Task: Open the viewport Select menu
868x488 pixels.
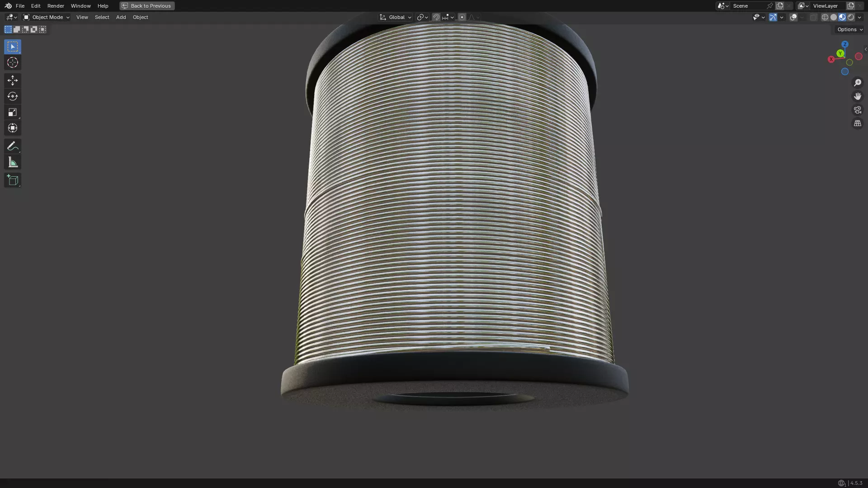Action: [102, 17]
